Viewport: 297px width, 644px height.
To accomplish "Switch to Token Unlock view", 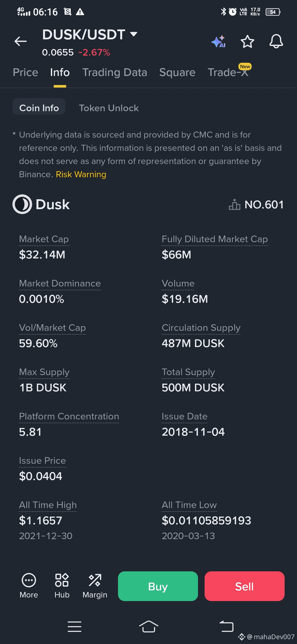I will tap(109, 108).
